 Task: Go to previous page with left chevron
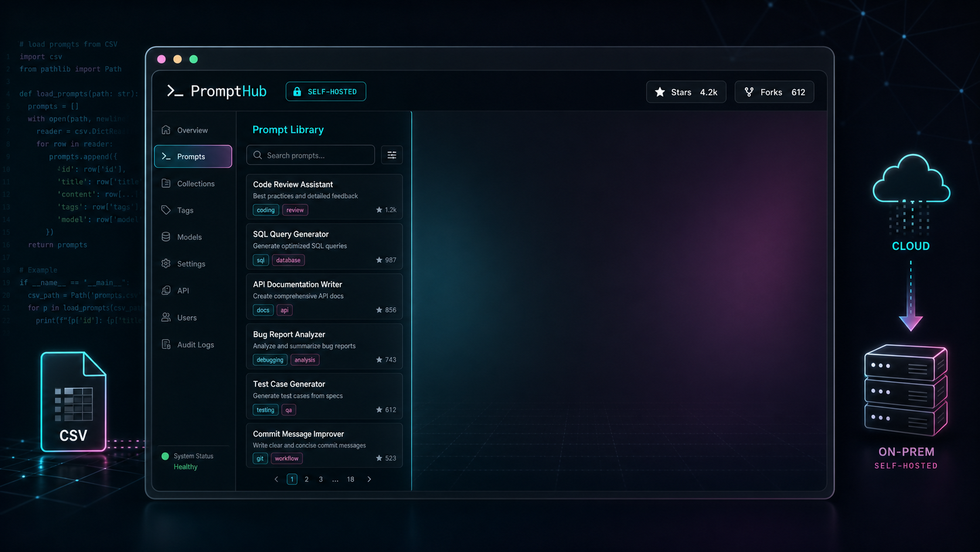coord(277,479)
